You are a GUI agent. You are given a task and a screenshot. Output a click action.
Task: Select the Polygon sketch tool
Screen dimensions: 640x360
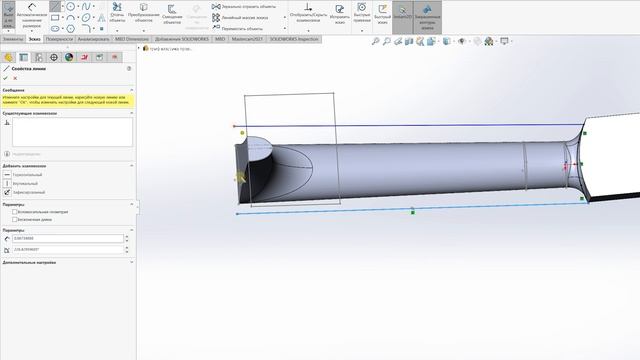[x=71, y=29]
